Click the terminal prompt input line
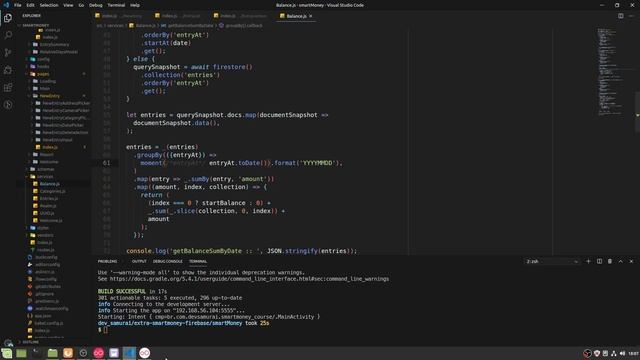The height and width of the screenshot is (360, 640). pyautogui.click(x=103, y=329)
